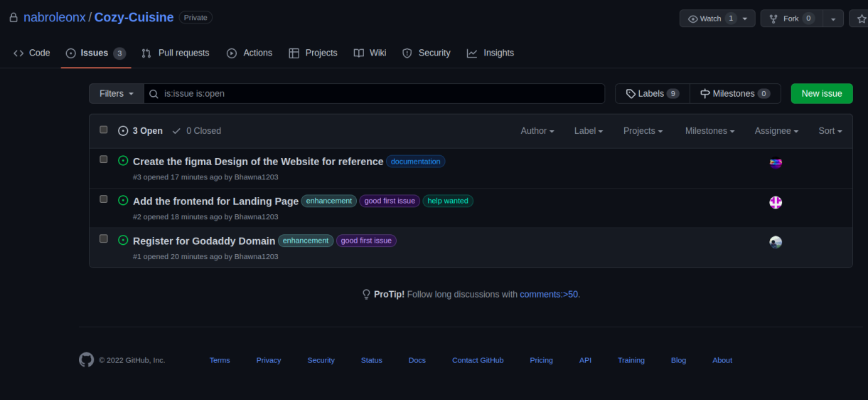Image resolution: width=868 pixels, height=400 pixels.
Task: Open the Filters dropdown
Action: coord(117,94)
